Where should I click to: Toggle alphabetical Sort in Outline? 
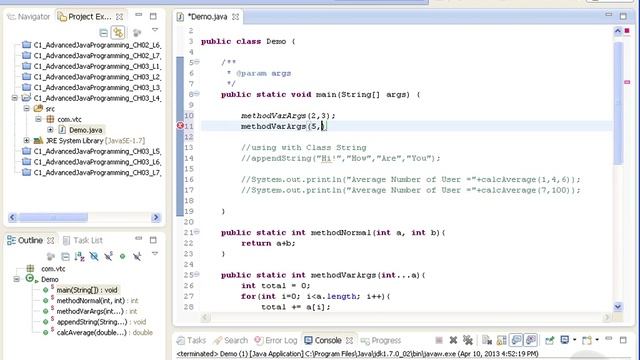coord(80,256)
